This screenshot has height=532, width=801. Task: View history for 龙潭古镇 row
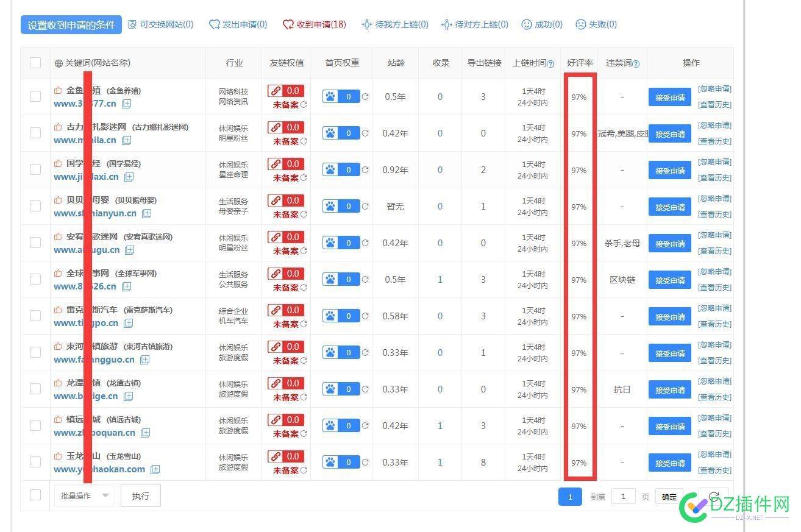coord(714,397)
